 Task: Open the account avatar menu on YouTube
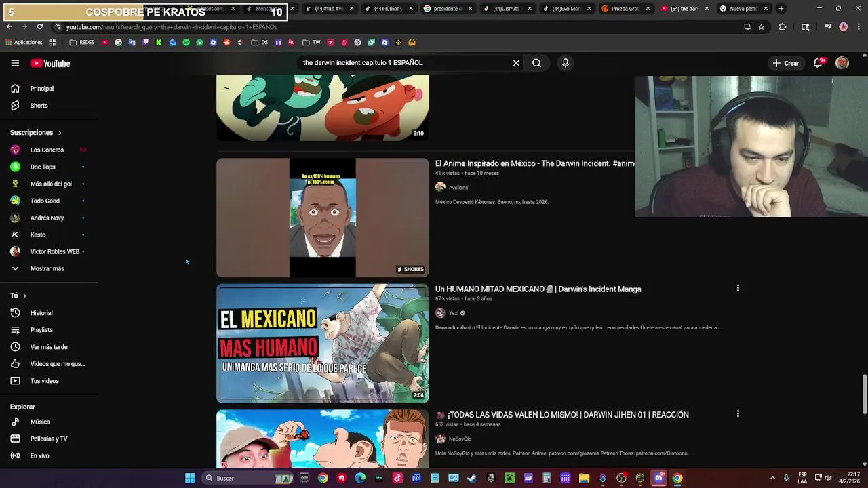point(842,63)
